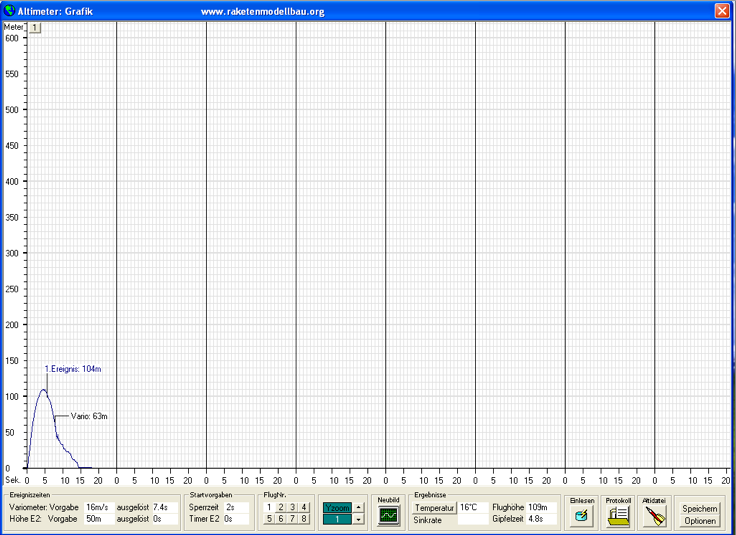
Task: Click the Altidatei rocket icon
Action: coord(654,516)
